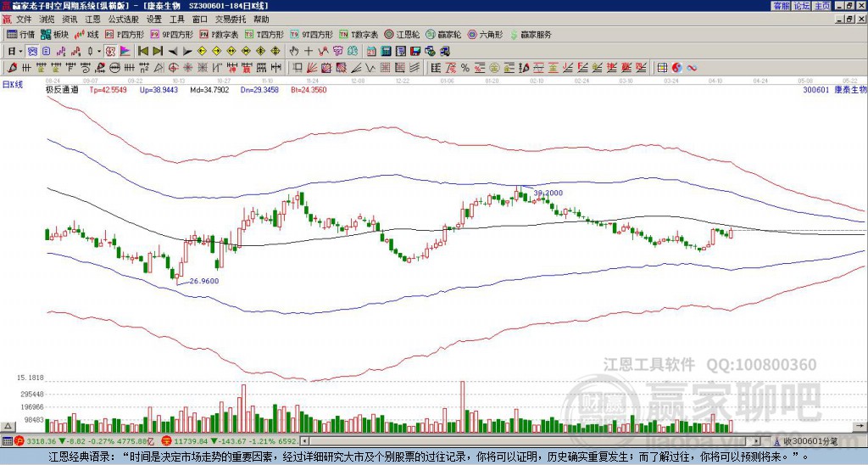Screen dimensions: 868x465
Task: Click the 论坛 forum link
Action: click(801, 6)
